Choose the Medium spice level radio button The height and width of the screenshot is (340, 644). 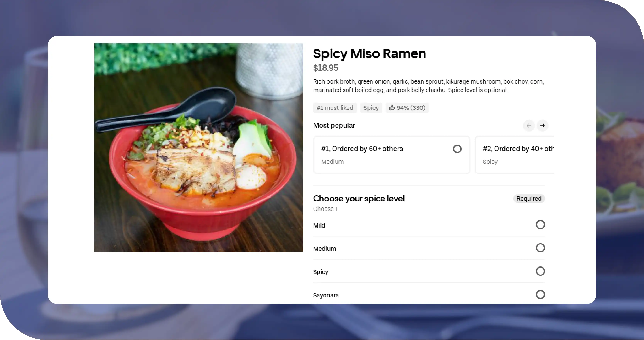tap(540, 248)
